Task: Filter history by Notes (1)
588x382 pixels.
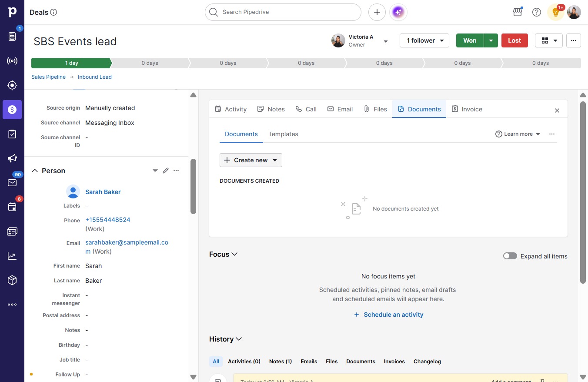Action: (281, 362)
